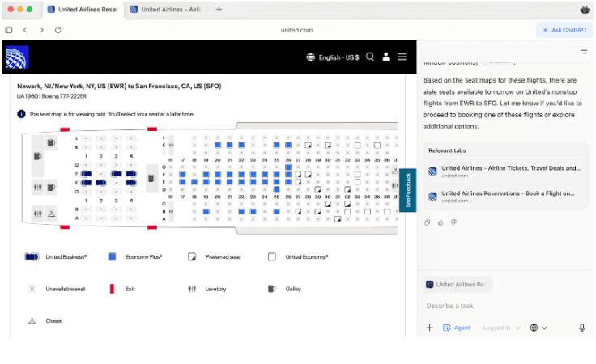The height and width of the screenshot is (364, 596).
Task: Click the Site Feedback side button
Action: 409,192
